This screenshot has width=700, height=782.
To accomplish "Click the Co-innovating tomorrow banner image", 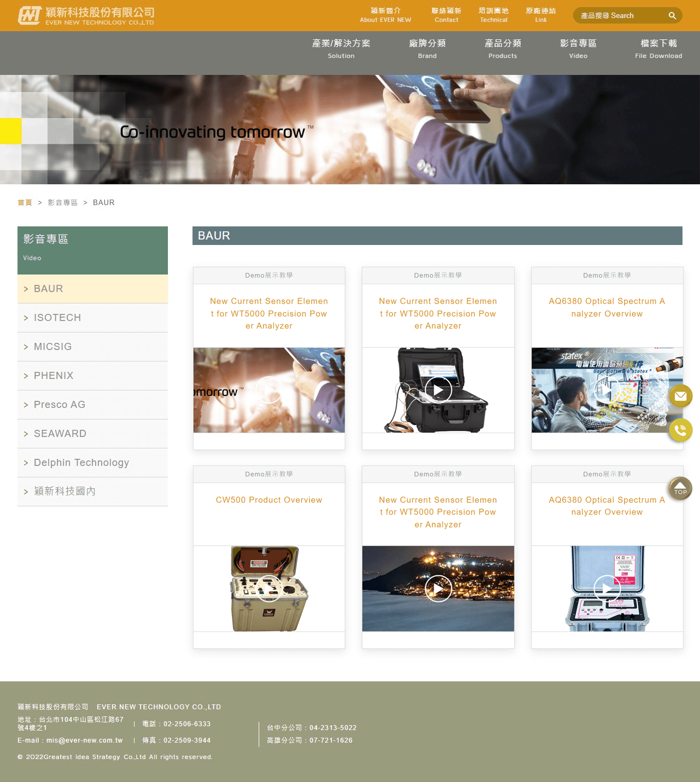I will [350, 130].
